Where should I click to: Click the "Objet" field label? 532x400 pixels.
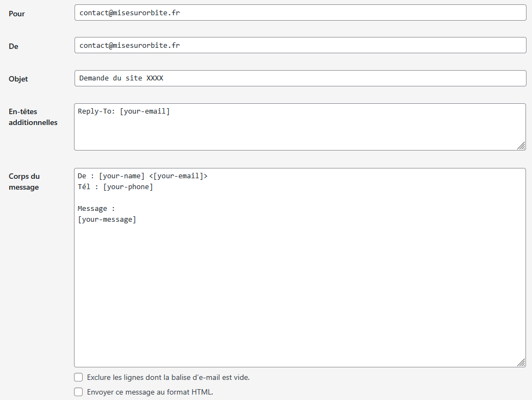click(x=18, y=79)
